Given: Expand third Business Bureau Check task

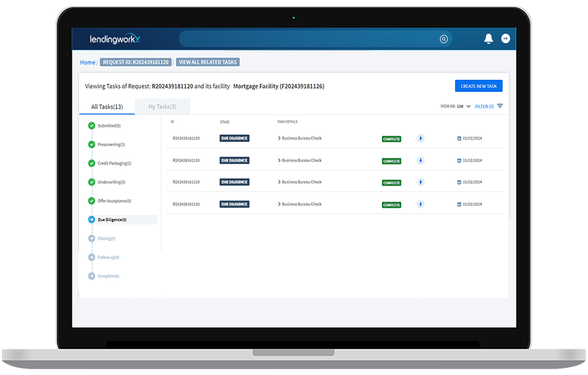Looking at the screenshot, I should coord(279,182).
